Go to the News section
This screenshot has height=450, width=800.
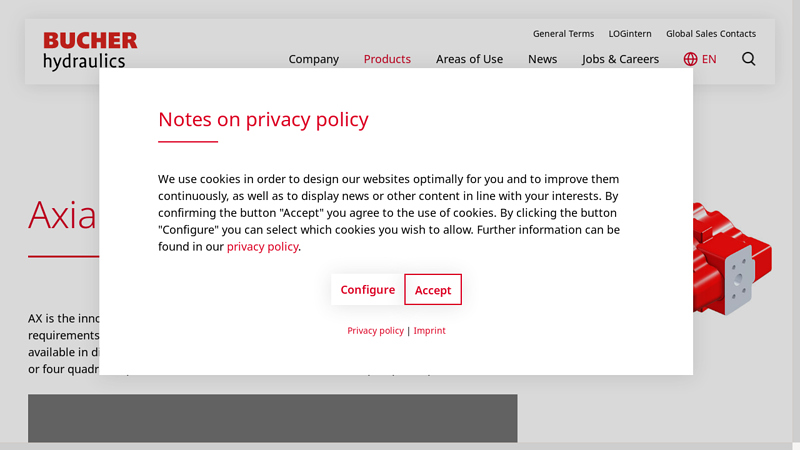point(543,59)
